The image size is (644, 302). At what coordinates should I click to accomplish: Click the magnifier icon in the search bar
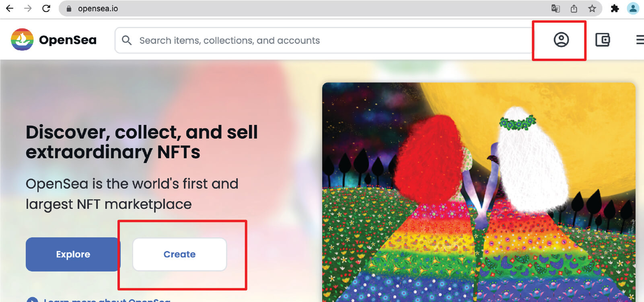click(127, 40)
